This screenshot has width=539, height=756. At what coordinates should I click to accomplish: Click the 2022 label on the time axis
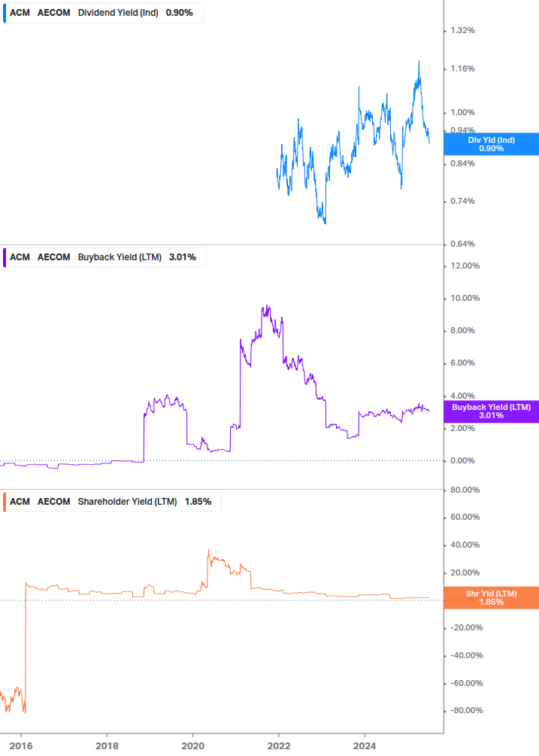click(279, 746)
